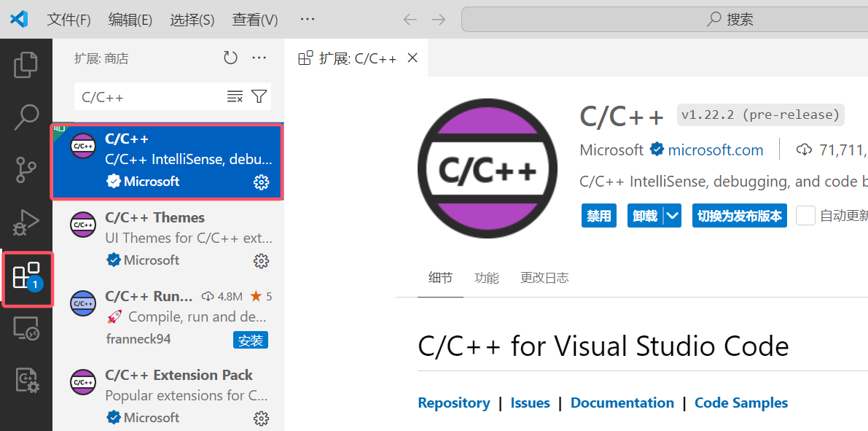868x431 pixels.
Task: Refresh the extensions marketplace list
Action: tap(230, 58)
